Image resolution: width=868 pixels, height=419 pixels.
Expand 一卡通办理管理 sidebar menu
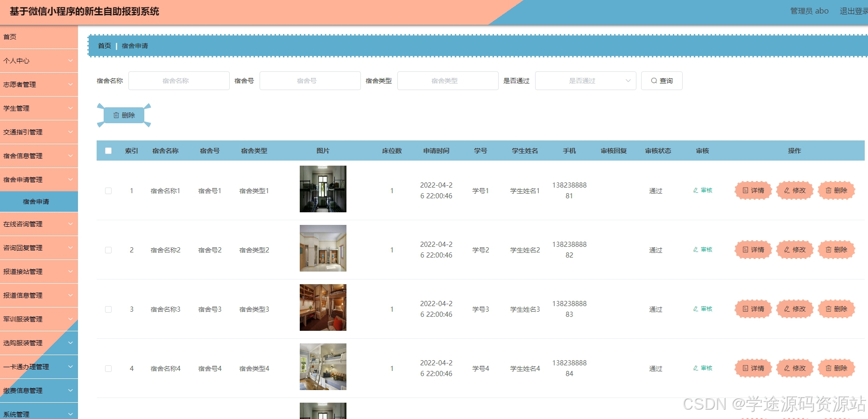pos(39,367)
